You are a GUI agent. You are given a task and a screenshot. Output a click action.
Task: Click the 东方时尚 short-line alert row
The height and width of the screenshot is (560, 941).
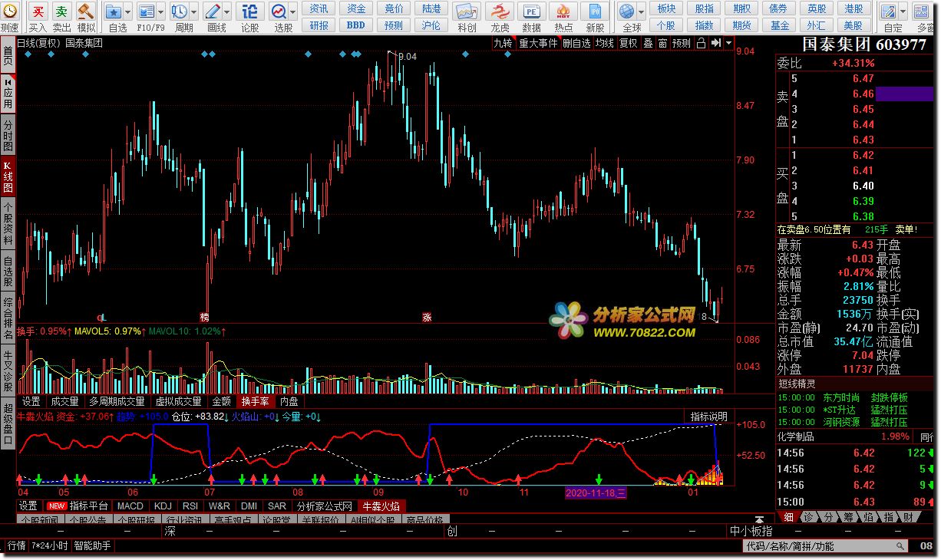click(857, 397)
